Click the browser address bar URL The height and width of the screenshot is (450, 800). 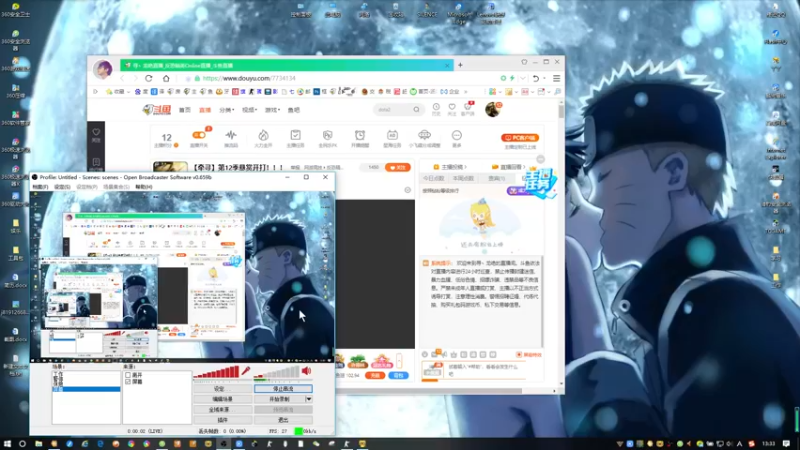coord(249,78)
